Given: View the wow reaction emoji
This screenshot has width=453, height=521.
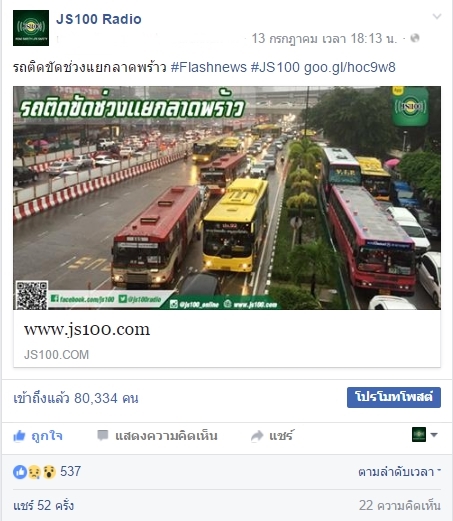Looking at the screenshot, I should click(x=49, y=472).
